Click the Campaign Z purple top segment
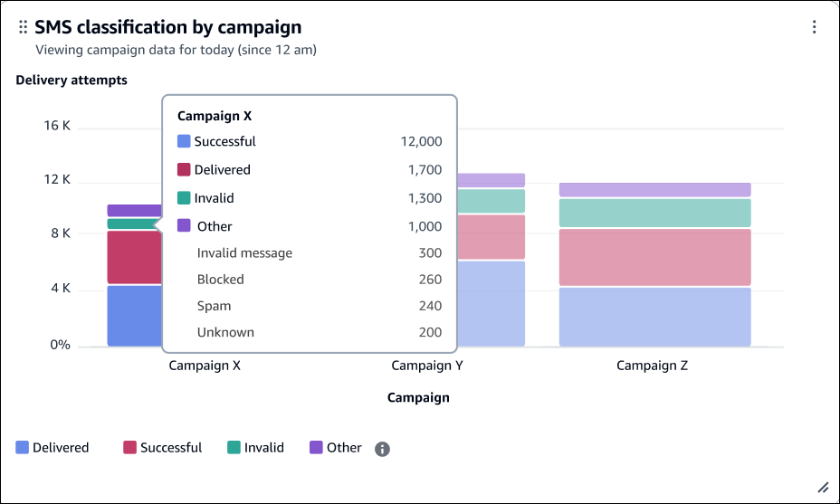This screenshot has width=840, height=504. click(x=654, y=190)
